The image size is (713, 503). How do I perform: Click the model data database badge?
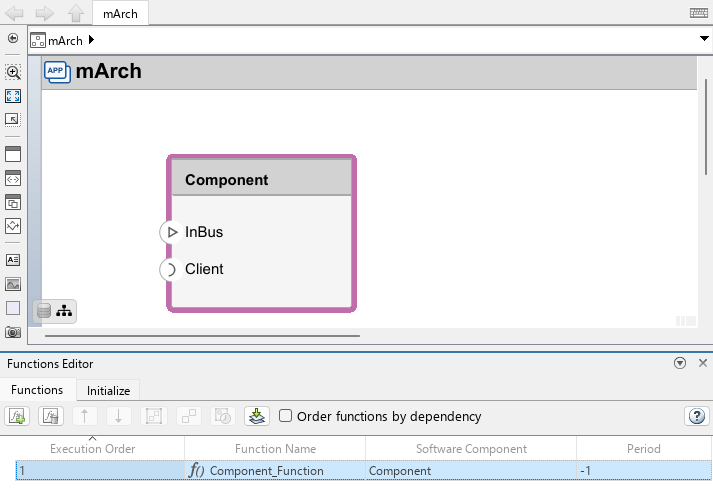tap(44, 311)
